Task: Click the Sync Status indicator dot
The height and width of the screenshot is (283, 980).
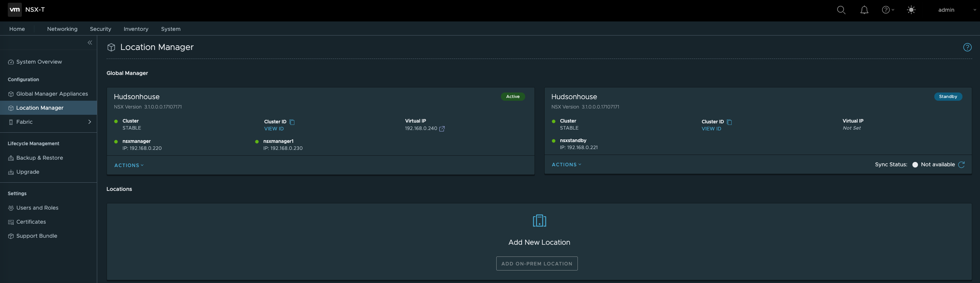Action: (915, 165)
